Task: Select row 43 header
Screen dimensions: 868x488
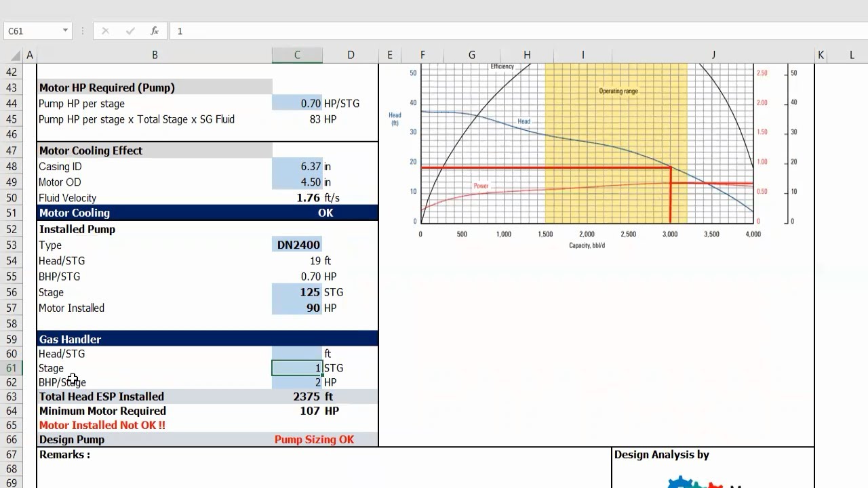Action: (11, 87)
